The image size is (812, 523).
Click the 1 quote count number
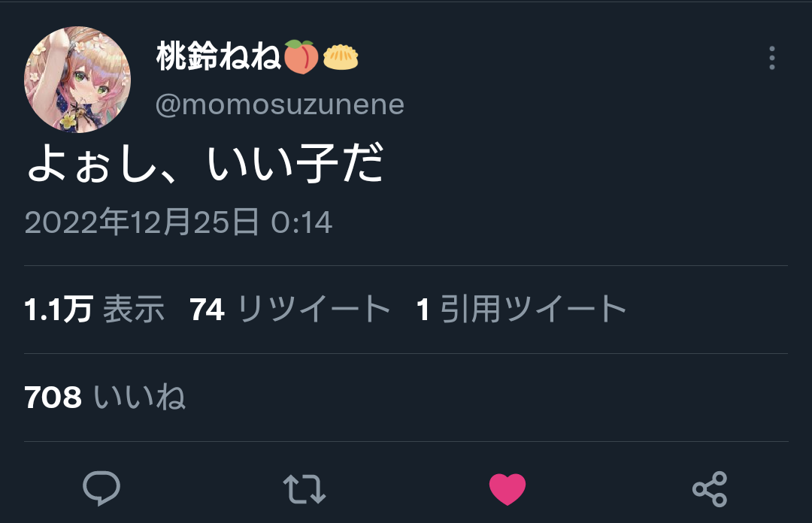(x=423, y=310)
